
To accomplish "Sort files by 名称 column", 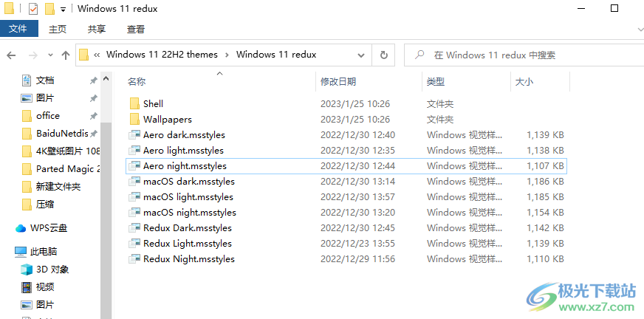I will 137,82.
